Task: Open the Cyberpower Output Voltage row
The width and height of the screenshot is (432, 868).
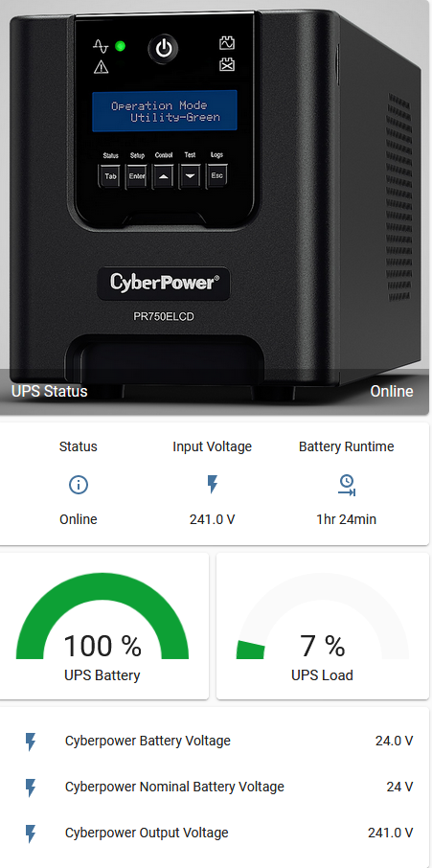Action: click(x=215, y=834)
